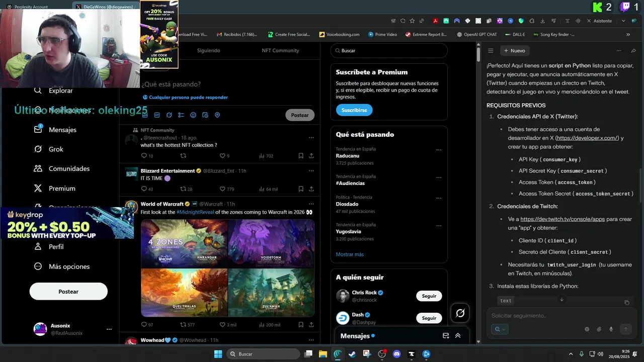644x362 pixels.
Task: Add a poll to the new post
Action: coord(181,115)
